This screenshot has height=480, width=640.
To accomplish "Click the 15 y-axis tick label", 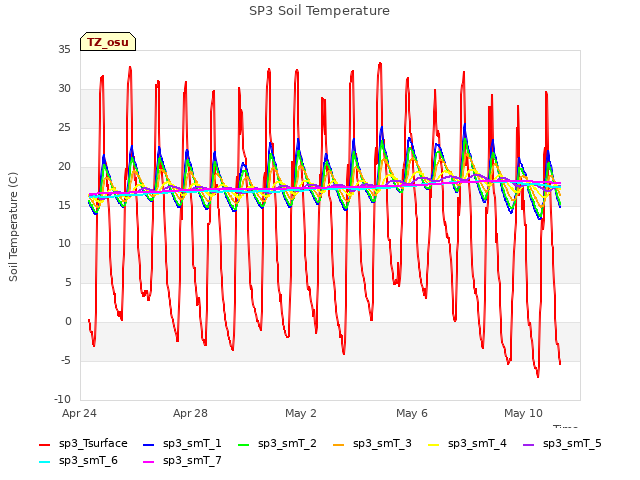I will click(x=64, y=205).
